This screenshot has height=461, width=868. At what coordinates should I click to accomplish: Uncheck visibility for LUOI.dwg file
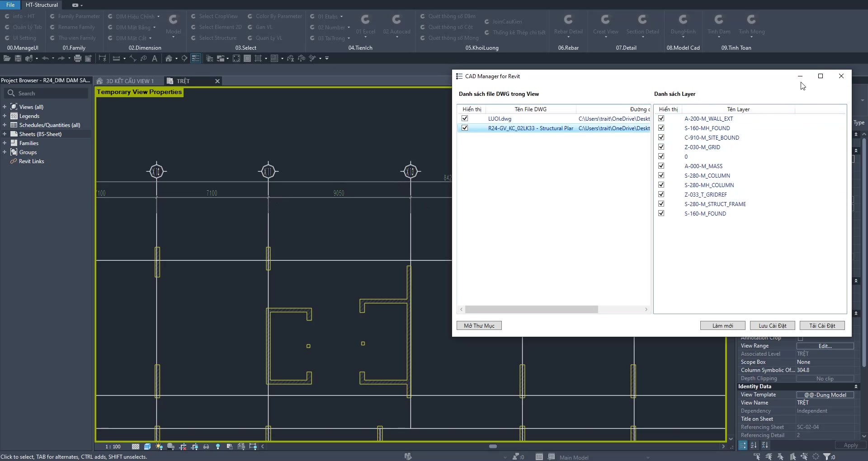[465, 118]
